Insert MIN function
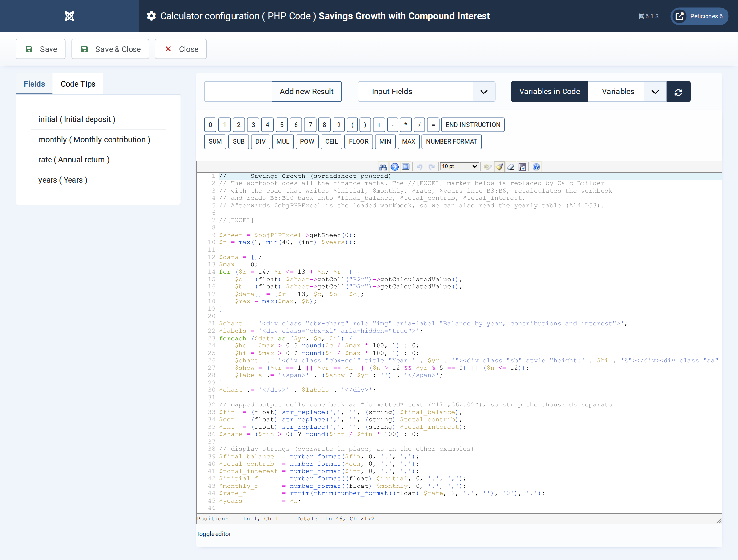The width and height of the screenshot is (738, 560). (x=385, y=141)
